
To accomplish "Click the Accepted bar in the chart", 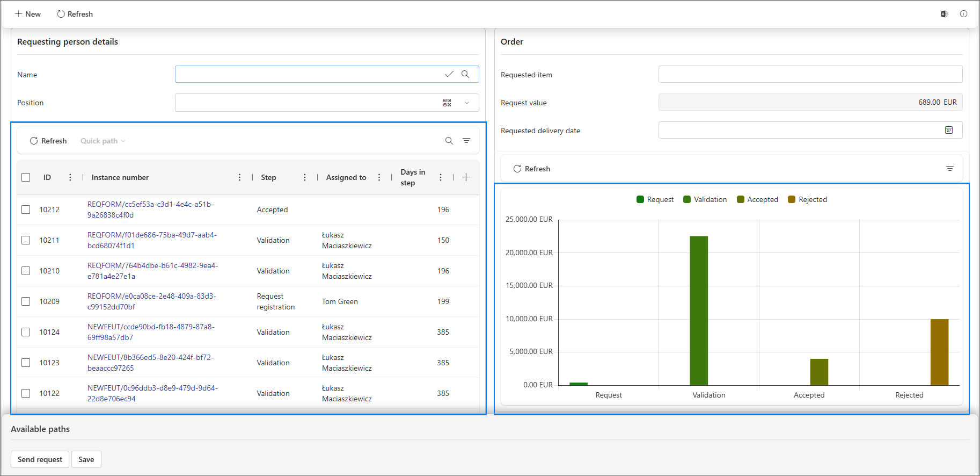I will click(x=819, y=372).
